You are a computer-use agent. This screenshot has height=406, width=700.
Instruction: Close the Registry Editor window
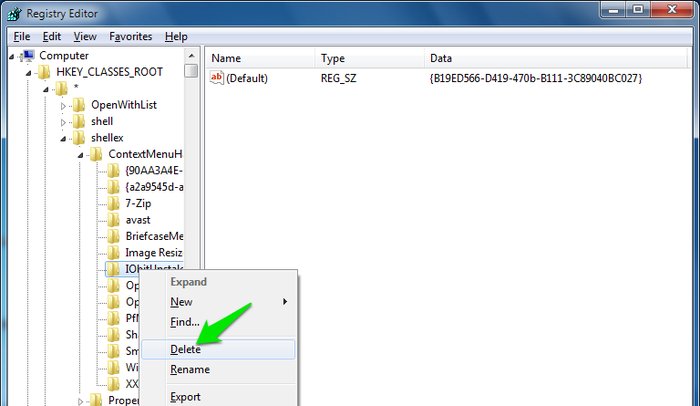pyautogui.click(x=672, y=9)
